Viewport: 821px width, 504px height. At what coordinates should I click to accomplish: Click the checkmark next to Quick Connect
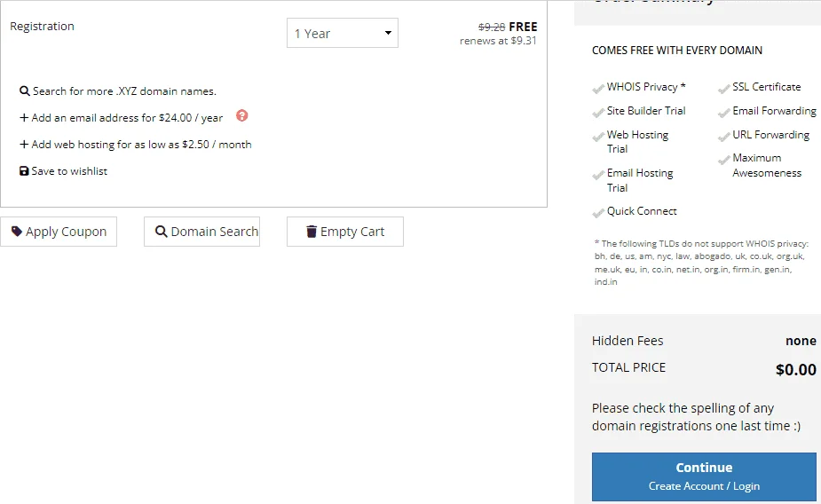pyautogui.click(x=598, y=213)
